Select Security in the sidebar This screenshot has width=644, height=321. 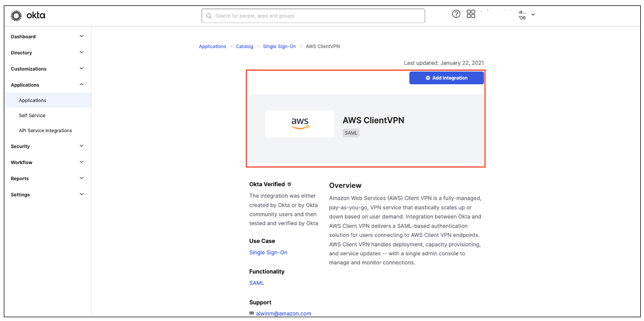pyautogui.click(x=20, y=146)
